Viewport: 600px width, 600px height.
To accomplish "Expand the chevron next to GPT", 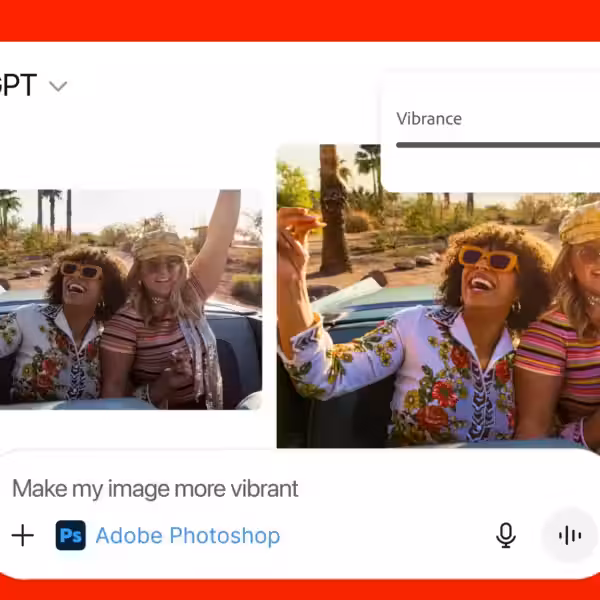I will coord(58,87).
